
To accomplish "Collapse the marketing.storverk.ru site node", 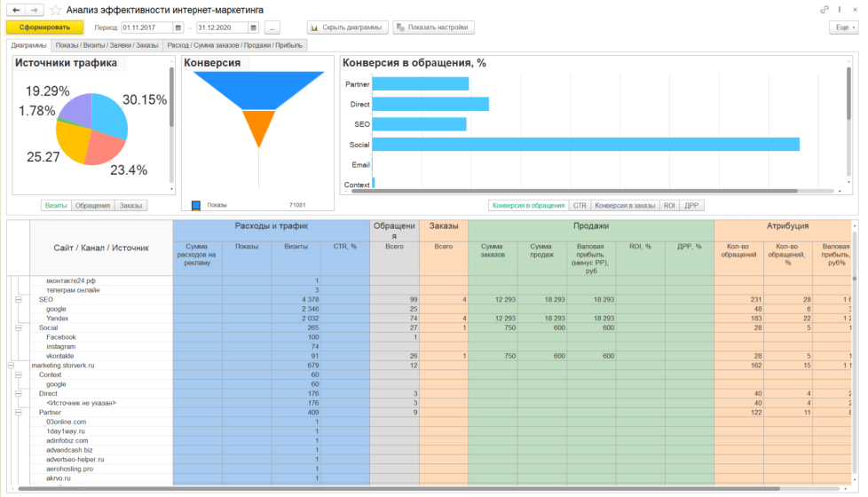I will click(x=11, y=365).
